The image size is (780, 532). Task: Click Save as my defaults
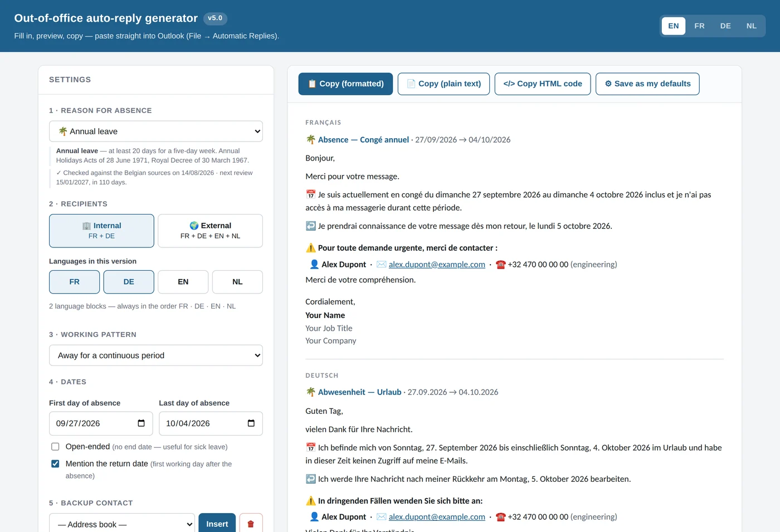tap(647, 84)
